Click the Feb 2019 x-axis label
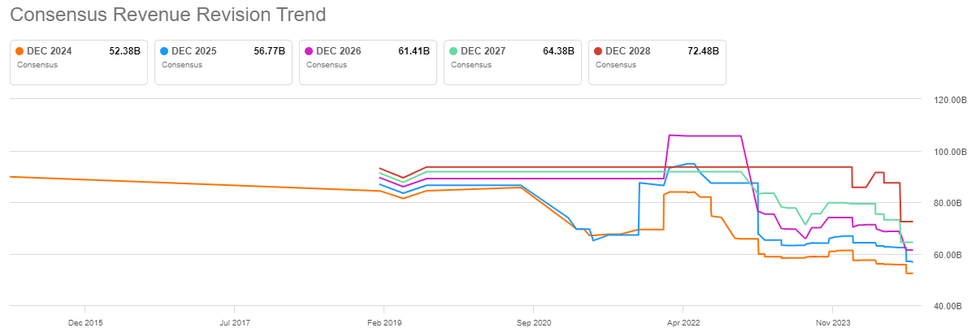Image resolution: width=980 pixels, height=332 pixels. tap(384, 321)
